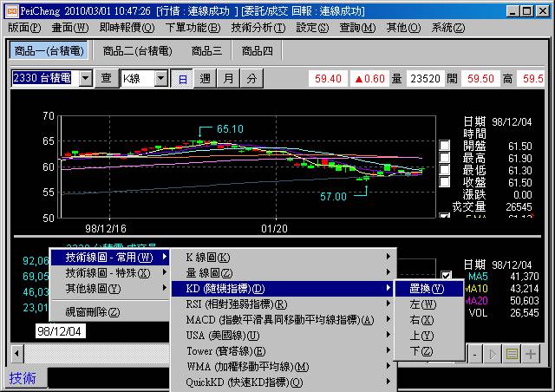Click the minus zoom-out button at bottom right
The width and height of the screenshot is (555, 392).
pos(475,354)
